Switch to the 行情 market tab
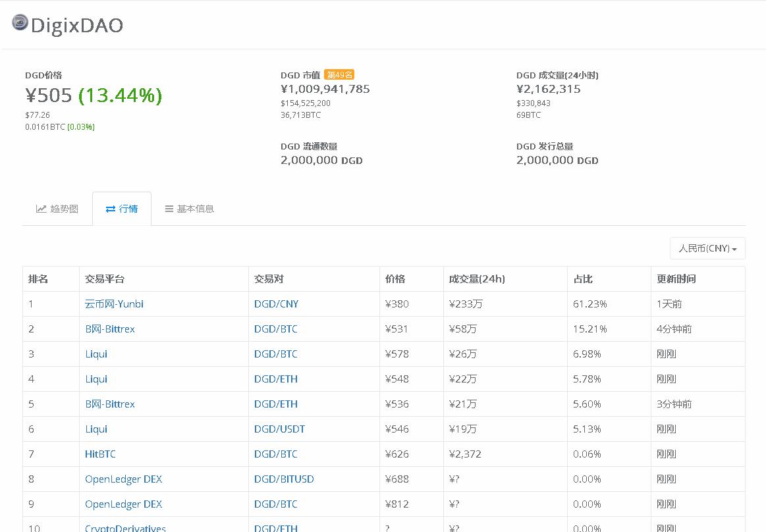Image resolution: width=766 pixels, height=532 pixels. (122, 209)
